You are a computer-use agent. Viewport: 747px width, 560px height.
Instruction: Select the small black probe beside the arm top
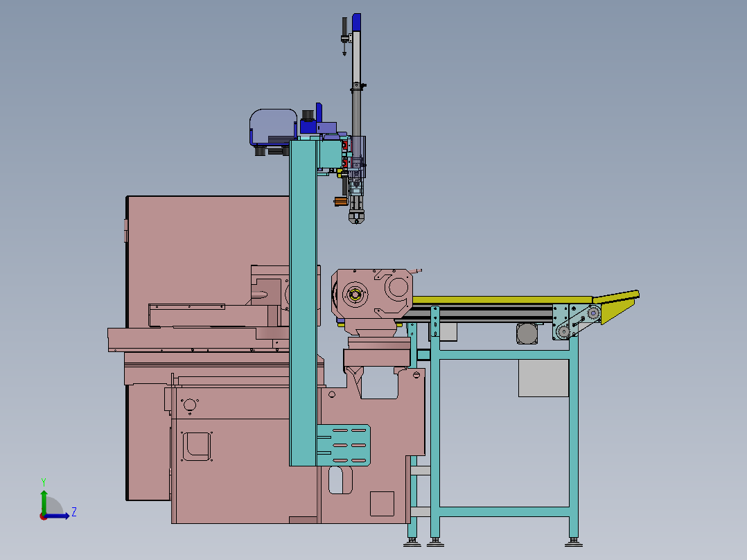[x=344, y=37]
